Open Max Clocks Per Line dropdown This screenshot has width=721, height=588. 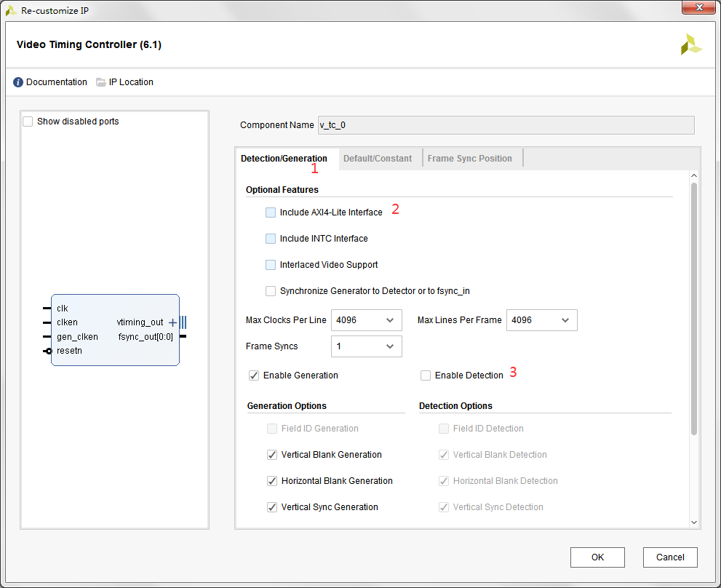(366, 320)
